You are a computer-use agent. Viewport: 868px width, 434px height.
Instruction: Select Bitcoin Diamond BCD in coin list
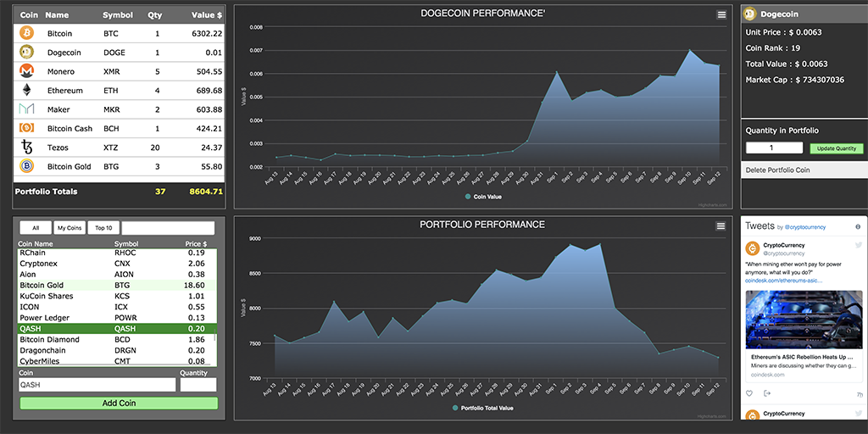(x=115, y=339)
